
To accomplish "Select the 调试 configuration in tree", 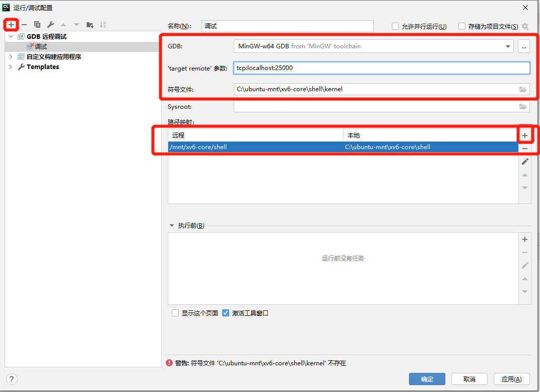I will click(40, 47).
